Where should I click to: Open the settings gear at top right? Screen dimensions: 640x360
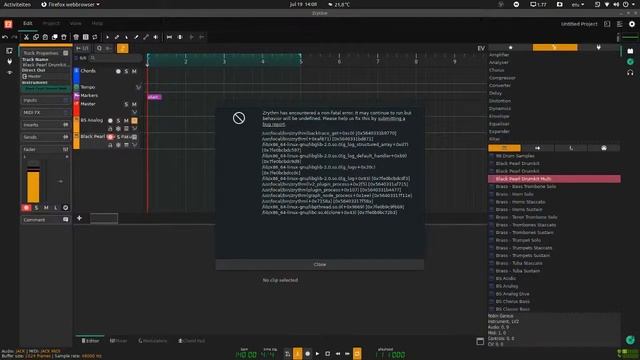click(632, 24)
